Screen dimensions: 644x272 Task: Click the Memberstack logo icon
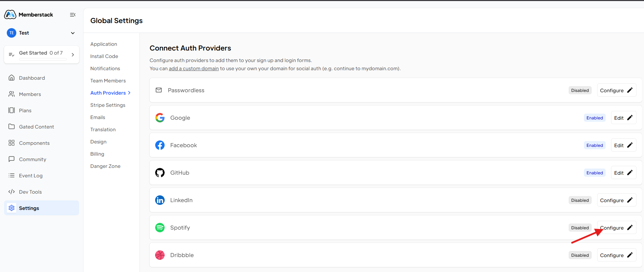coord(10,15)
